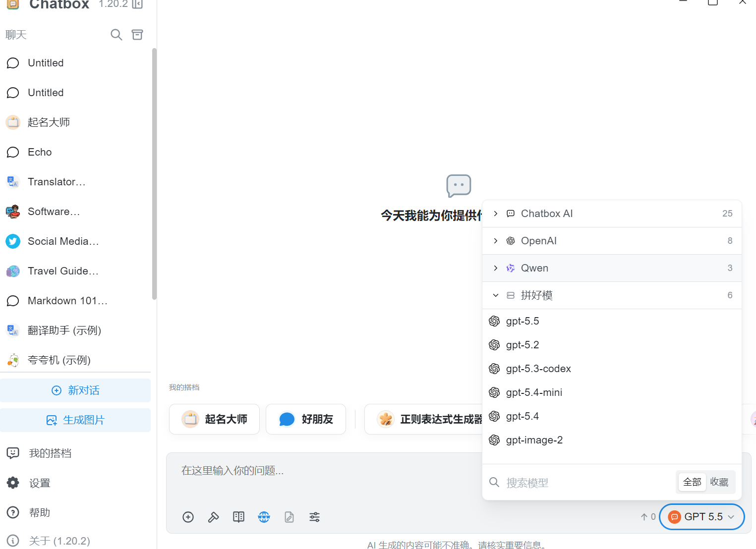The width and height of the screenshot is (756, 549).
Task: Click the Social Media Twitter avatar icon
Action: [x=13, y=241]
